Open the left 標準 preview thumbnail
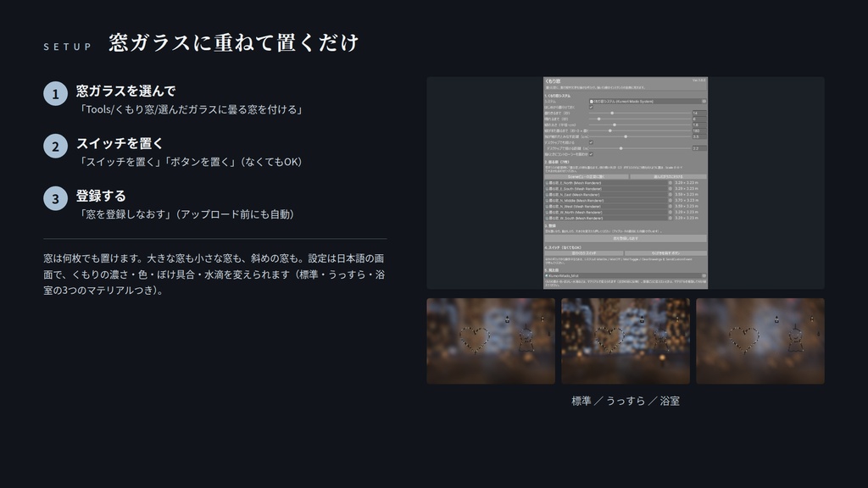Screen dimensions: 868x488 pos(491,341)
